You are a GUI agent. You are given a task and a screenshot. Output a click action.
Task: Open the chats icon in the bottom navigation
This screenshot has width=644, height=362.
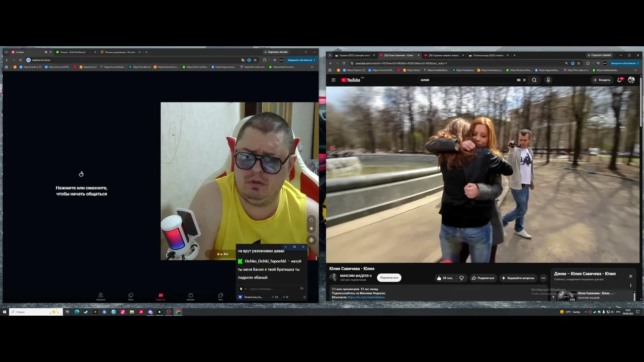(220, 296)
